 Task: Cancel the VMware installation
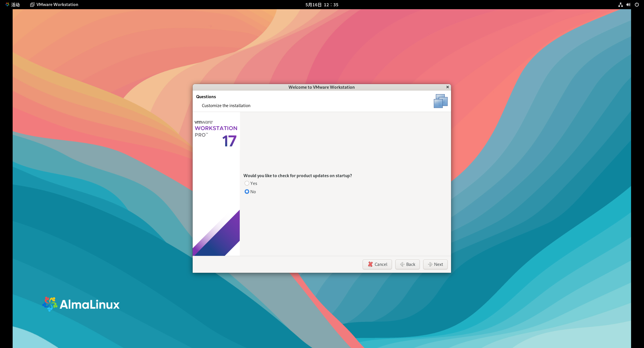tap(377, 264)
